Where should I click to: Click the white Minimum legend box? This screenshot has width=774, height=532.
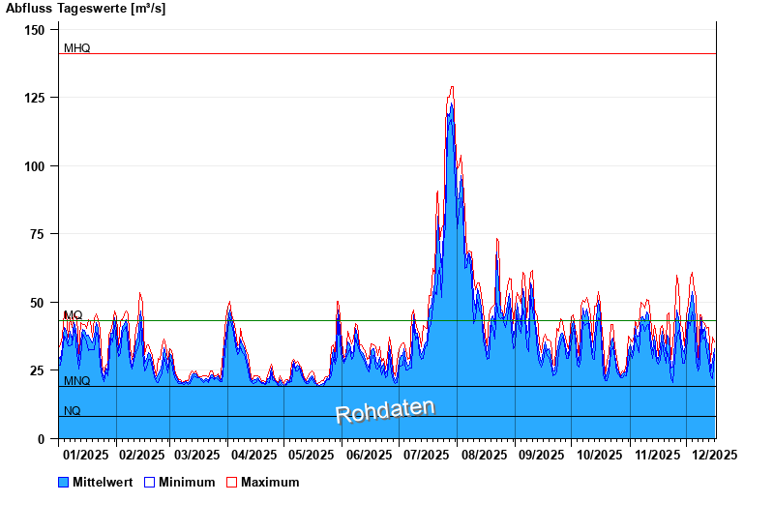150,482
